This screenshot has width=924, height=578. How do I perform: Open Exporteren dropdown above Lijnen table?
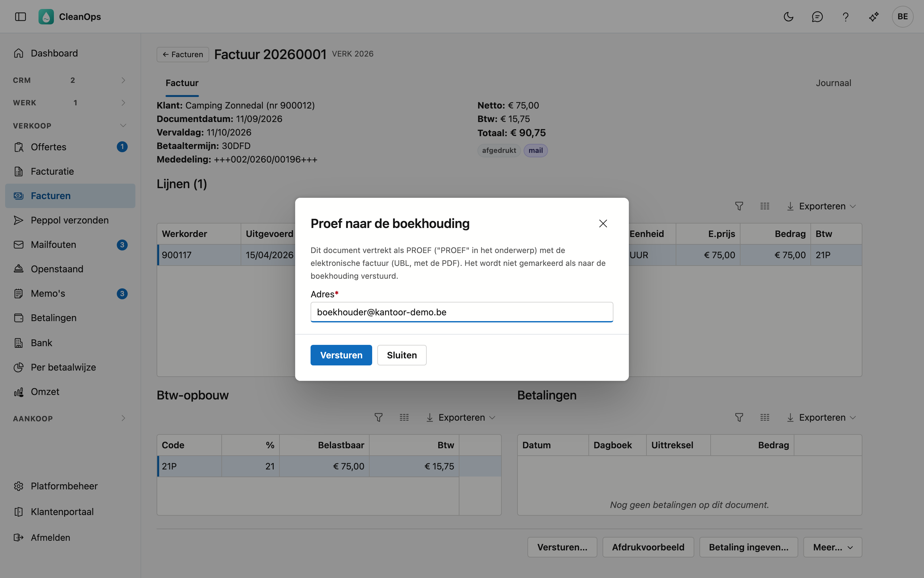(821, 206)
